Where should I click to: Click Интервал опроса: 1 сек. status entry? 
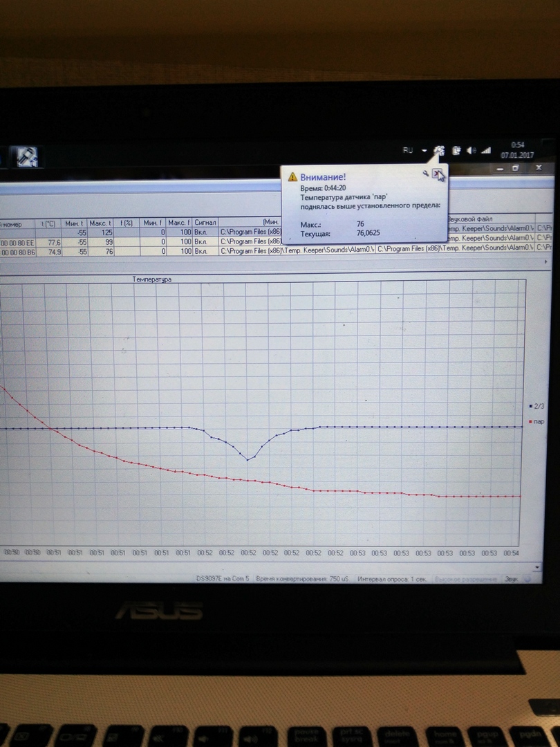click(391, 579)
